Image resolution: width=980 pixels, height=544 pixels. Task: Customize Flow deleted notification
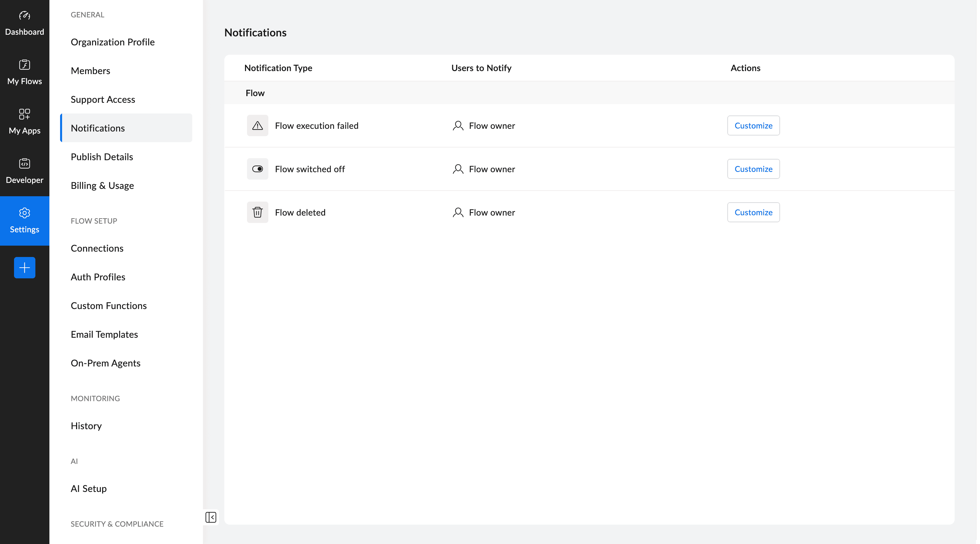753,212
